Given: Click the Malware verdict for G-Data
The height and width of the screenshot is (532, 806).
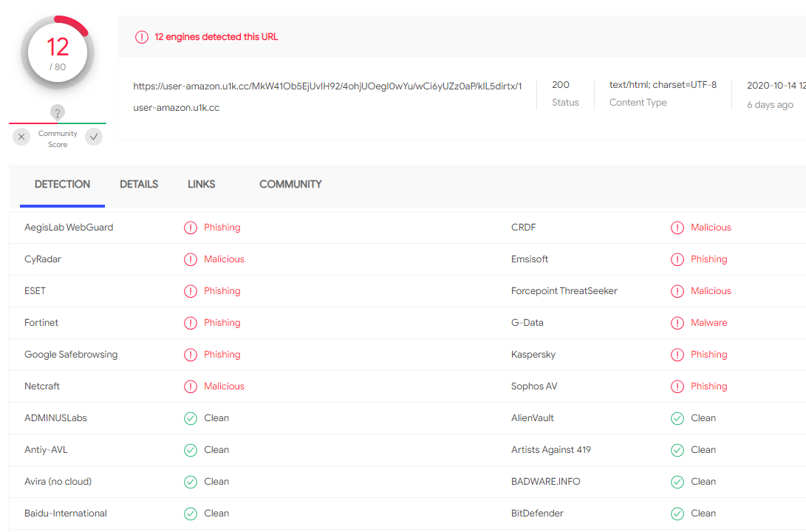Looking at the screenshot, I should (x=708, y=323).
